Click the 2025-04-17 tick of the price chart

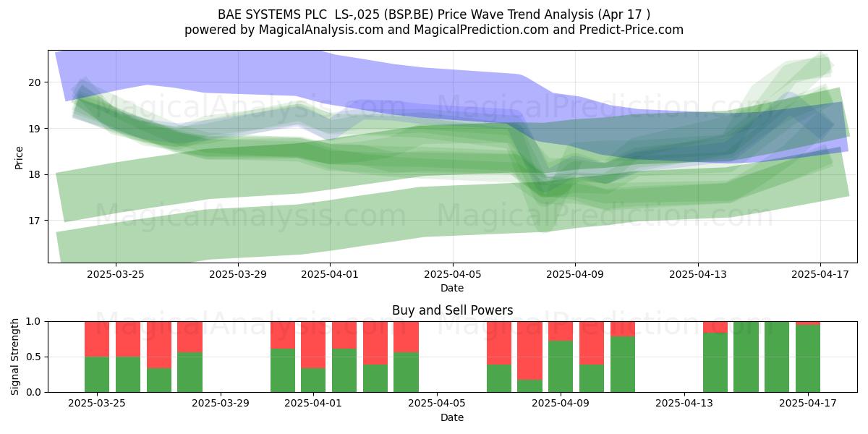click(820, 274)
